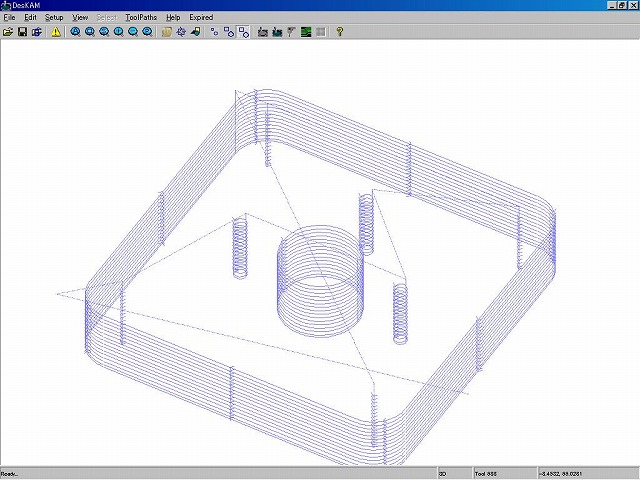Click the cutter tool icon
The image size is (640, 480).
tap(291, 32)
